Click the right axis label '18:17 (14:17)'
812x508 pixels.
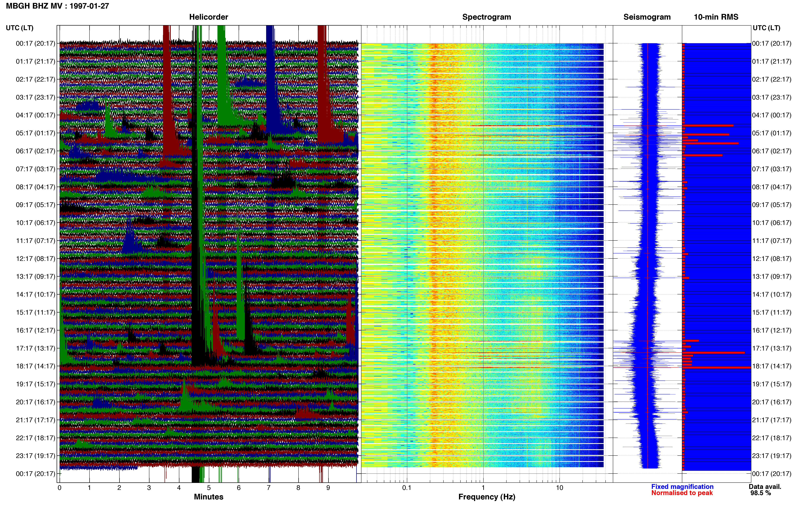772,366
